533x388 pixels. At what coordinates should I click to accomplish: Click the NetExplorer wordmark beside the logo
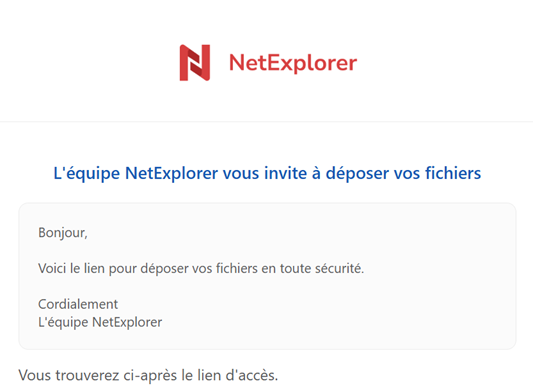click(293, 63)
